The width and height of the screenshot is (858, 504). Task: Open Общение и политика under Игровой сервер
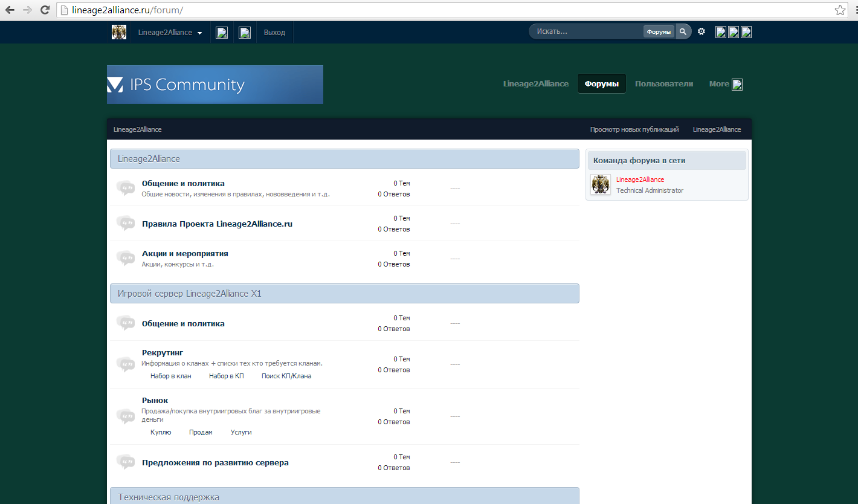click(x=183, y=323)
